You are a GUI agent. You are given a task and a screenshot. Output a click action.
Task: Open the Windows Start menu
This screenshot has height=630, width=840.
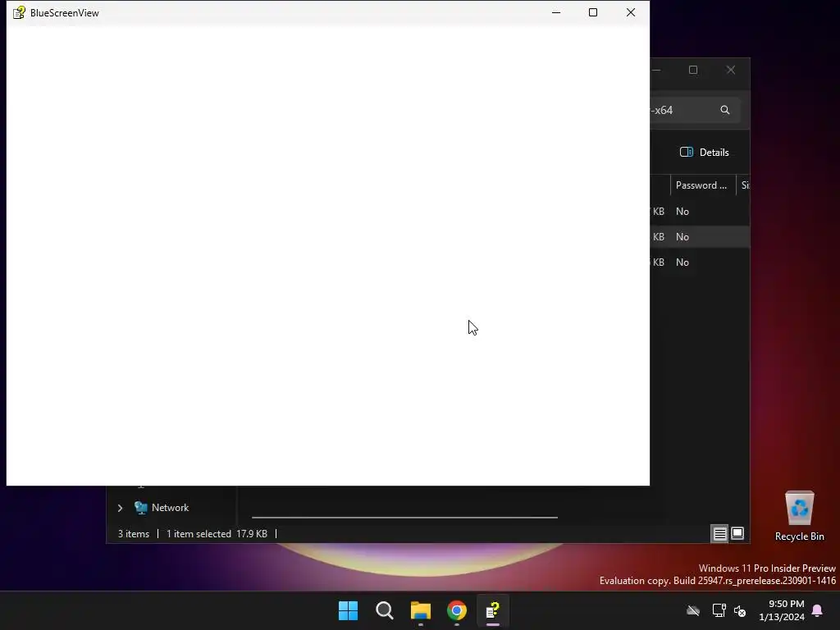coord(348,610)
